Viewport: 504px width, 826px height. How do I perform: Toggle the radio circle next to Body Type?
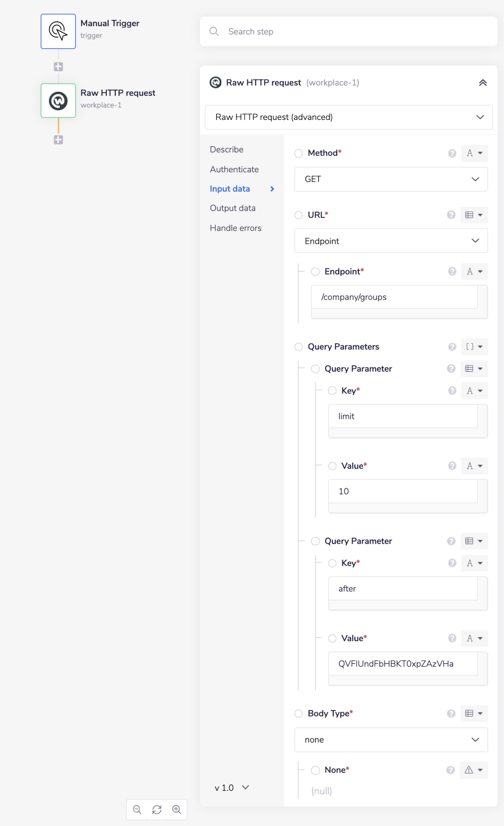tap(299, 714)
